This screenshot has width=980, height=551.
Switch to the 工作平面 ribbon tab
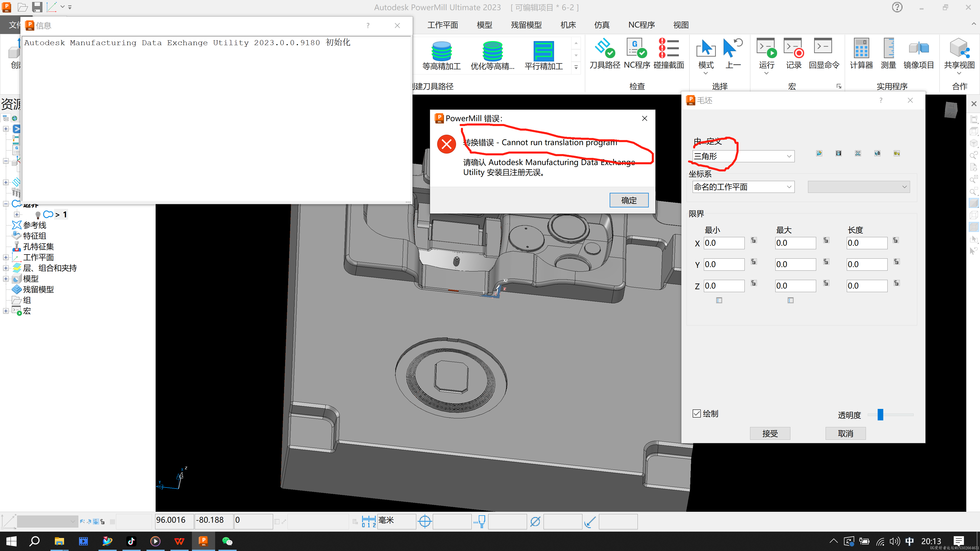(x=443, y=25)
